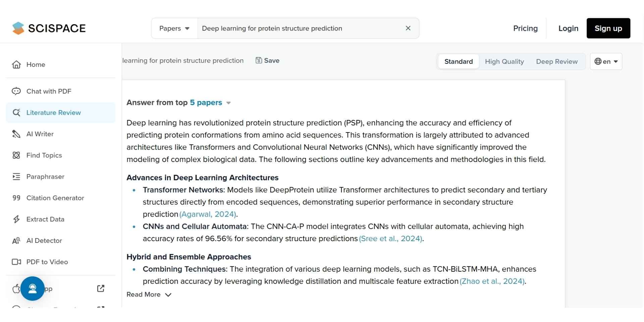Expand answer with Read More
The image size is (644, 322).
tap(149, 294)
